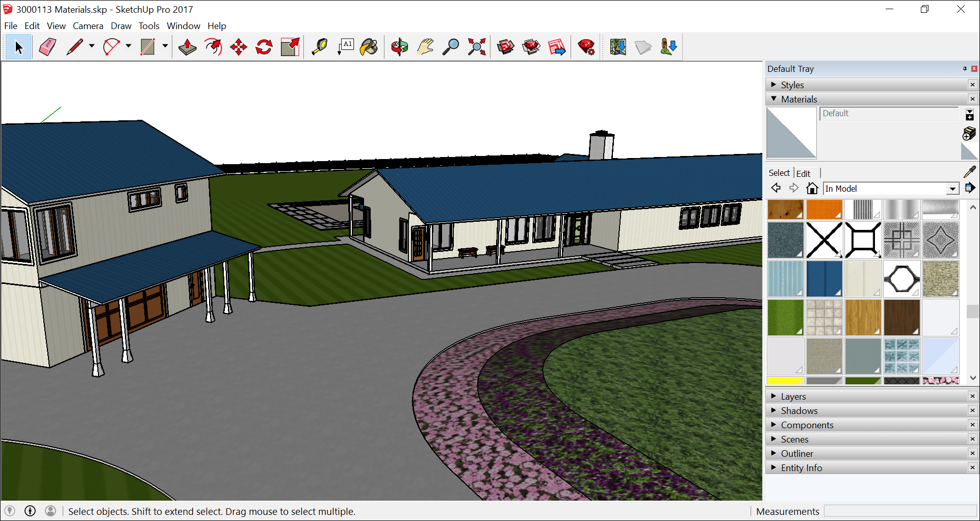Select the Eraser tool

(47, 46)
